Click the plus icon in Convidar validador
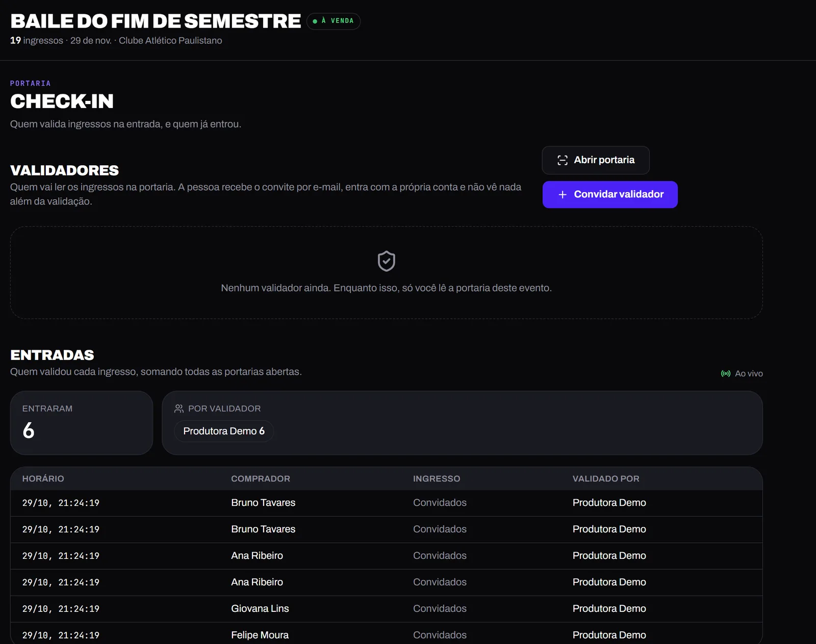This screenshot has width=816, height=644. click(x=563, y=195)
